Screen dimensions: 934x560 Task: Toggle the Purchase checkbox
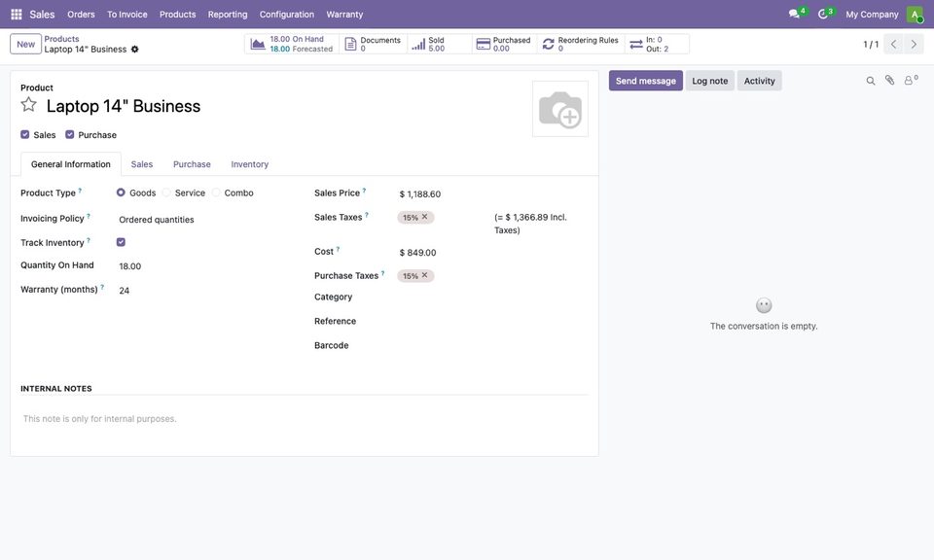70,134
